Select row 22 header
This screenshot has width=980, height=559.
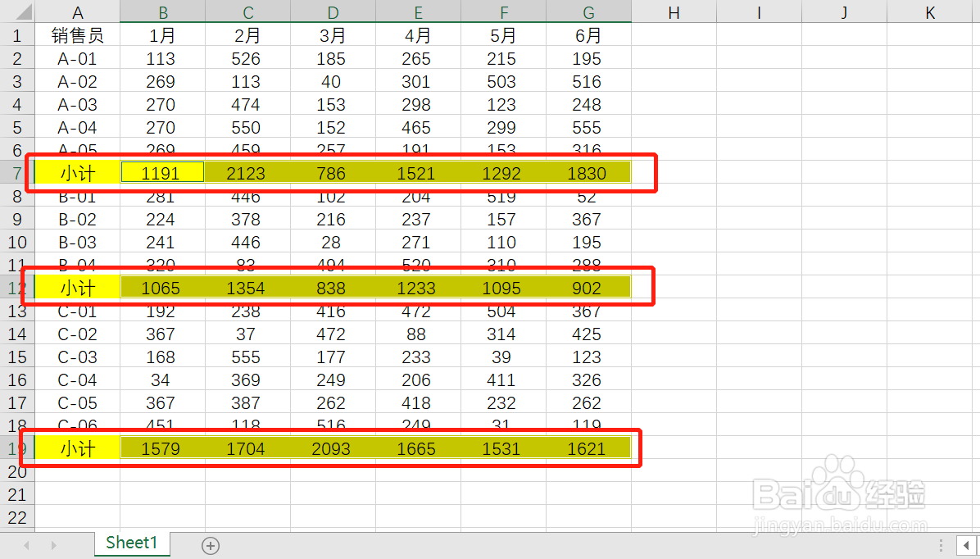coord(17,518)
